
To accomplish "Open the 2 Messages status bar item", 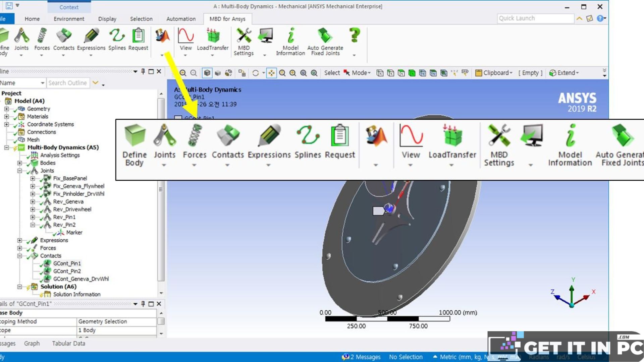I will point(361,357).
